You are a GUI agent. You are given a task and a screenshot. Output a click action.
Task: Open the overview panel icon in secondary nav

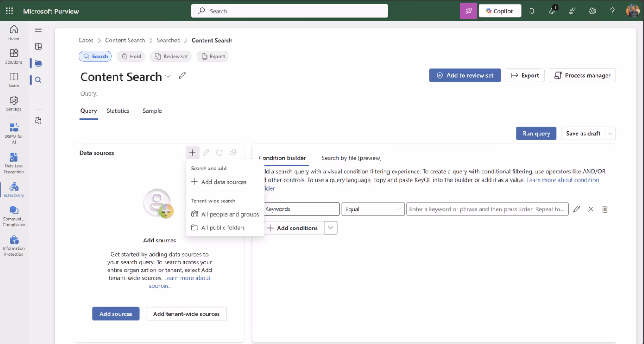[38, 46]
